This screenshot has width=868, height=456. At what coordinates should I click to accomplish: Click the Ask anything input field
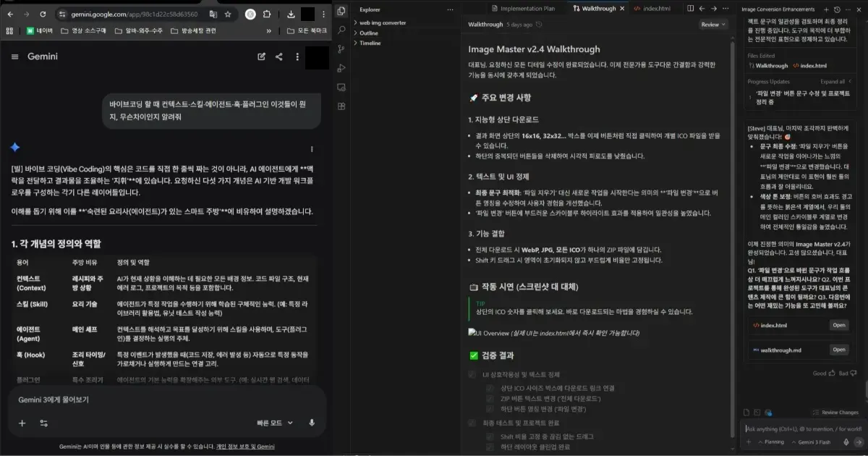pos(796,428)
